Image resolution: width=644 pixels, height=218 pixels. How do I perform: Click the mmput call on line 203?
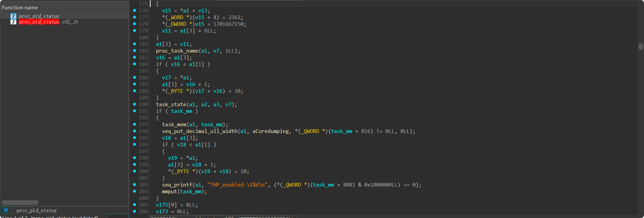(x=169, y=192)
